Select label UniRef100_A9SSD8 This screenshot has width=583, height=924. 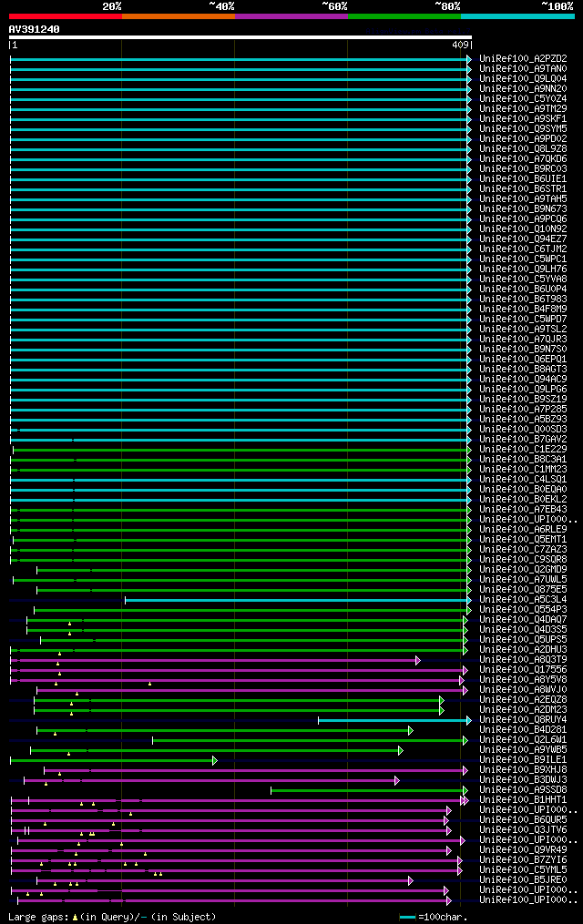[x=523, y=790]
